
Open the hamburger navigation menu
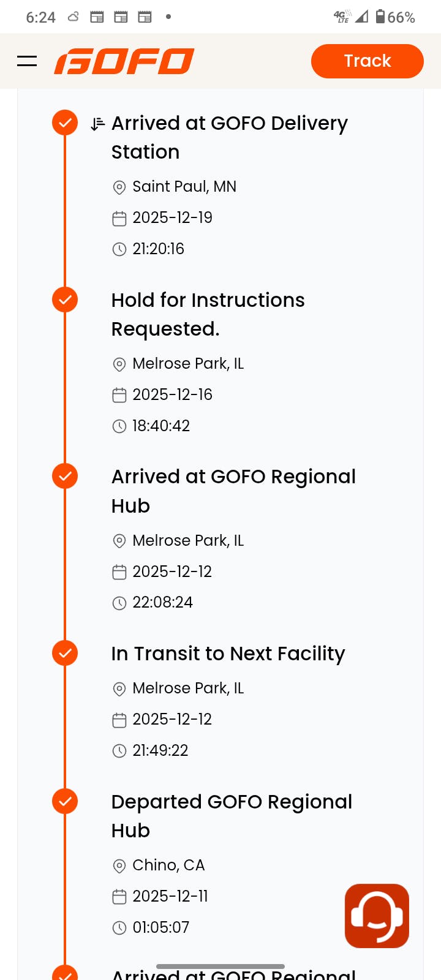coord(27,61)
